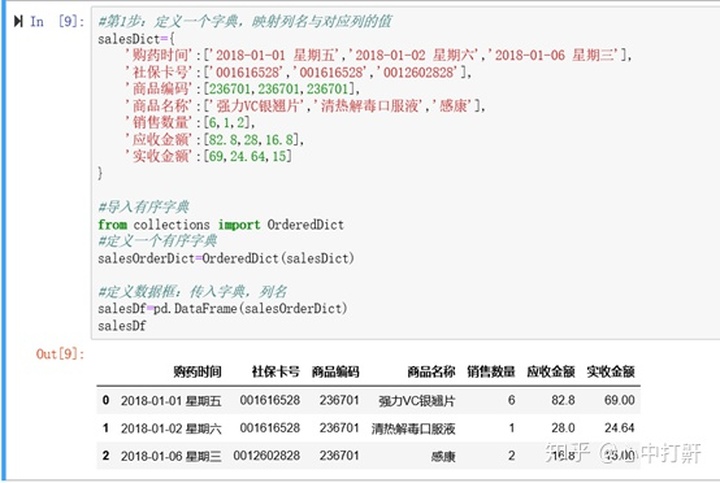This screenshot has width=720, height=483.
Task: Click the comment '#导入有序字典'
Action: coord(143,207)
